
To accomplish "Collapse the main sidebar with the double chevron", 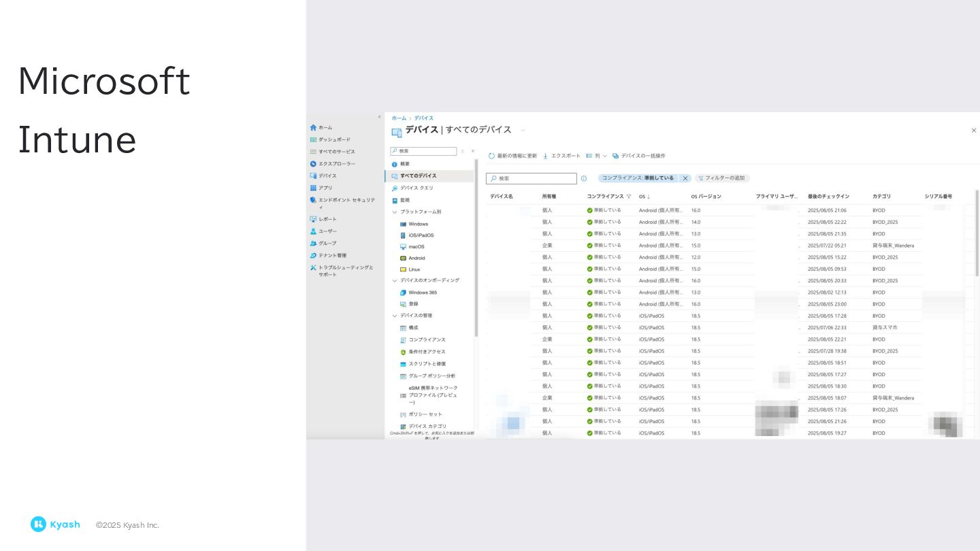I will point(380,117).
